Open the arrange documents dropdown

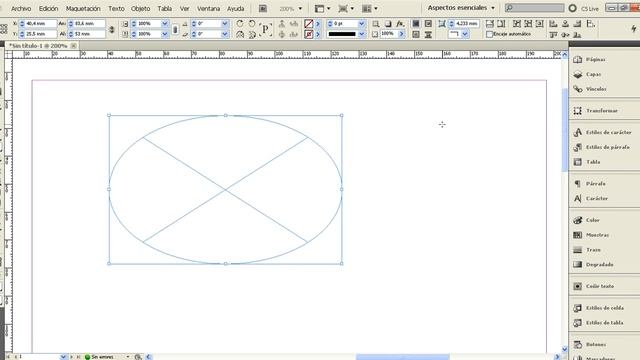pyautogui.click(x=370, y=8)
